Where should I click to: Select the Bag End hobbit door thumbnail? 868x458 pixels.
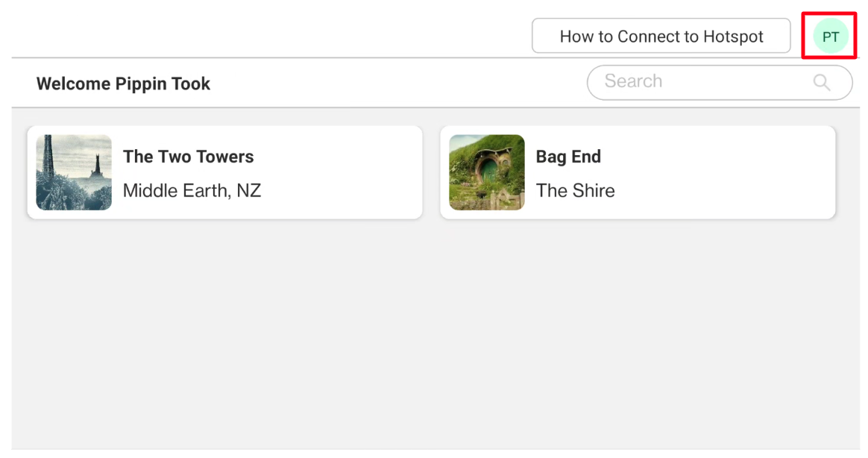tap(487, 172)
